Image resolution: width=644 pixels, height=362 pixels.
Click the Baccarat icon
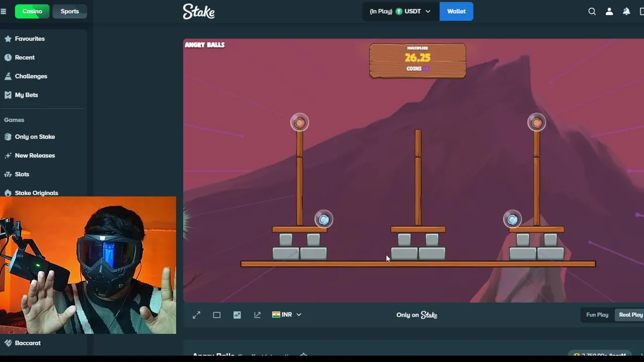tap(8, 343)
